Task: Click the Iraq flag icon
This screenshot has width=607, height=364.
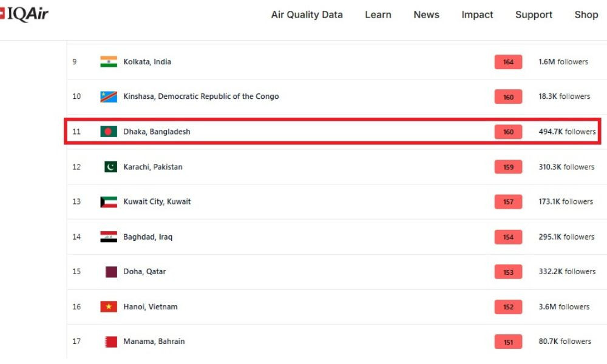Action: (x=109, y=237)
